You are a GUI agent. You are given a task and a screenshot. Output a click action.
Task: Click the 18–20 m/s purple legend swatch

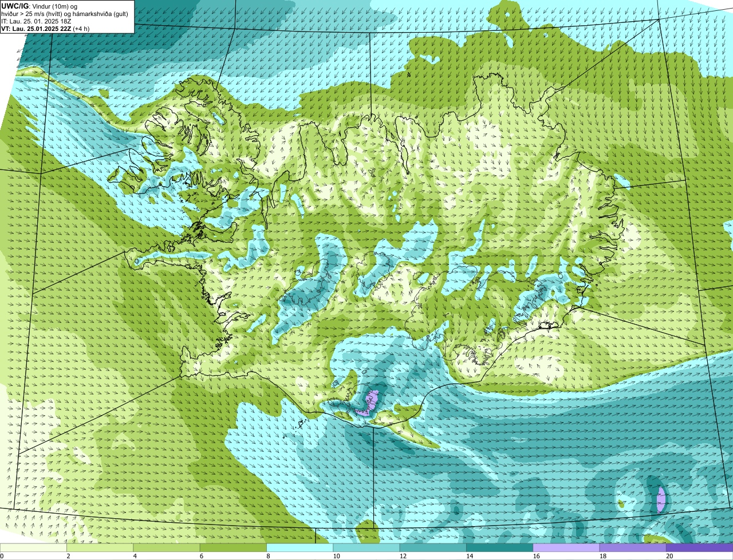pyautogui.click(x=633, y=547)
